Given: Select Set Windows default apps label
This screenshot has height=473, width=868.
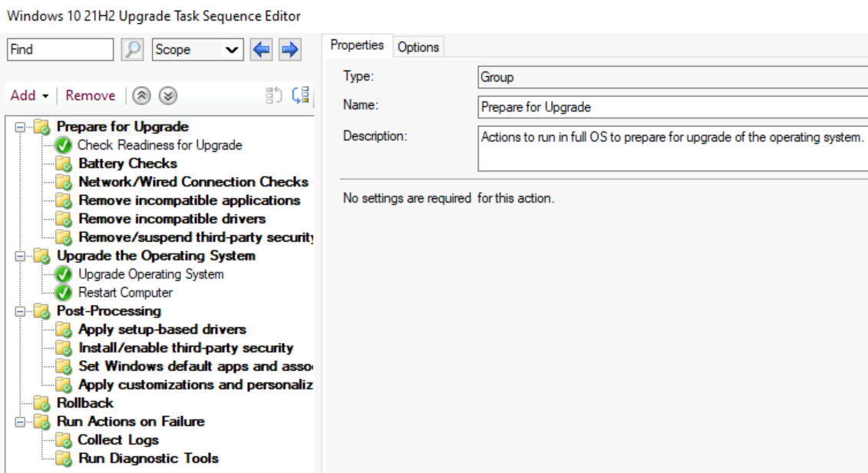Looking at the screenshot, I should tap(196, 366).
